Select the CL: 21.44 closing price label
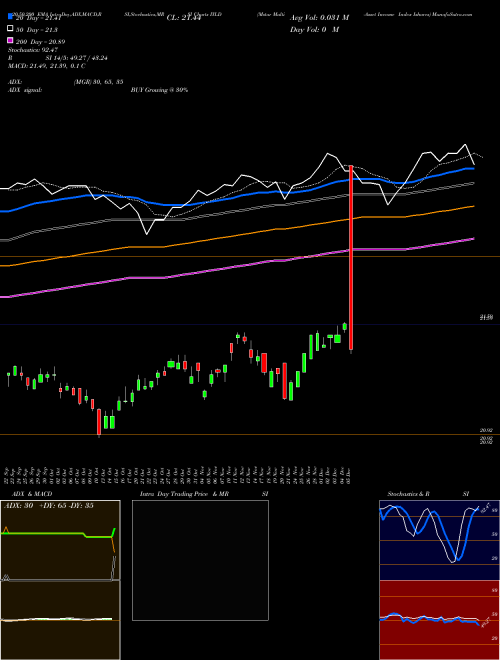500x660 pixels. coord(184,18)
